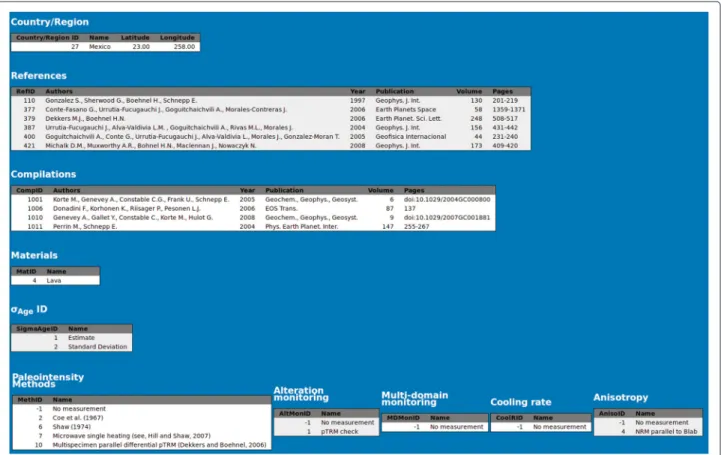The image size is (721, 455).
Task: Click the Country/Region section heading
Action: (x=50, y=22)
